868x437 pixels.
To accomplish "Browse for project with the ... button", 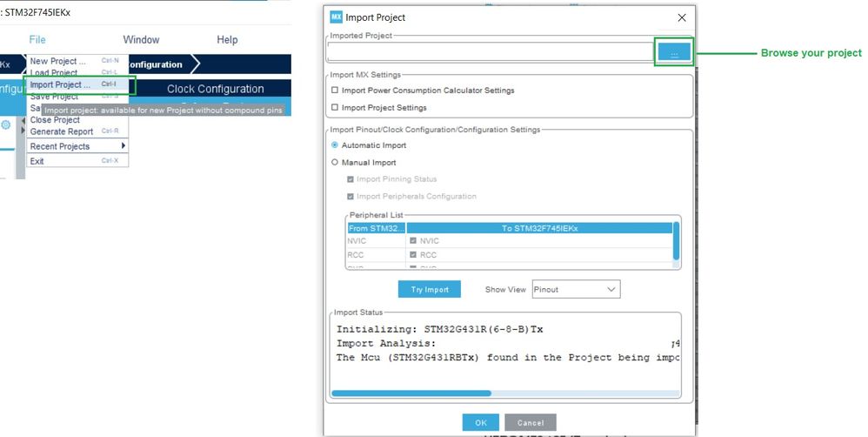I will [x=674, y=52].
